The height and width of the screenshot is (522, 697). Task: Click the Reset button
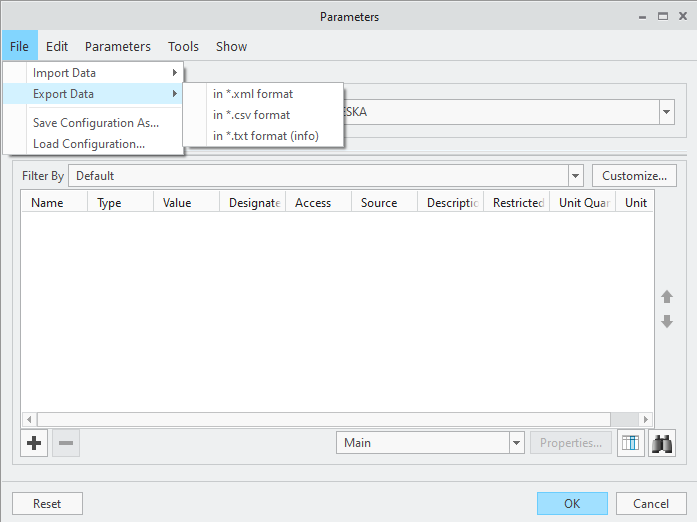tap(47, 504)
